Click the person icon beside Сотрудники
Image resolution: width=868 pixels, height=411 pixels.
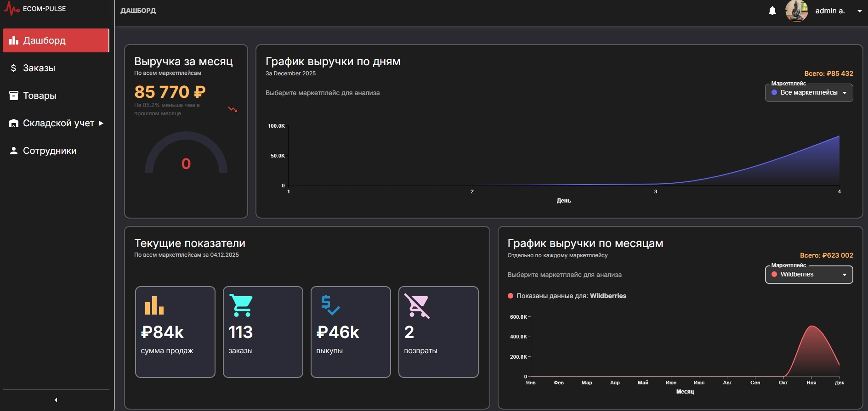pyautogui.click(x=14, y=151)
